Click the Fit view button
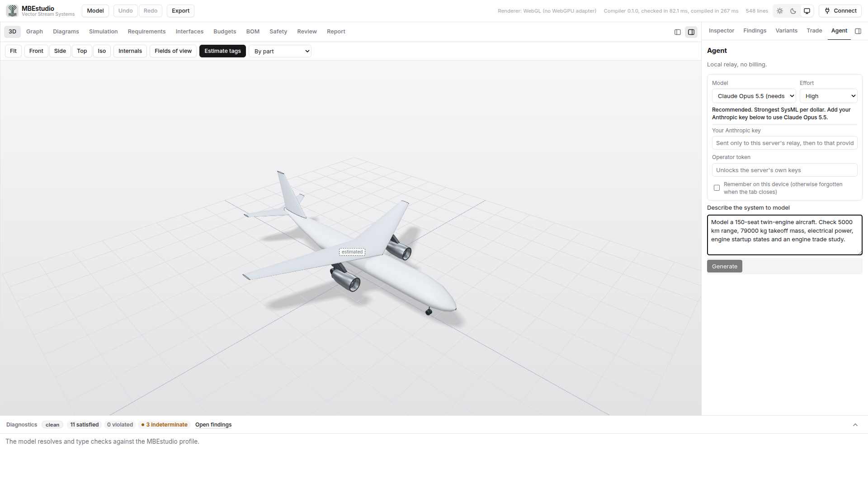The width and height of the screenshot is (868, 488). coord(13,51)
